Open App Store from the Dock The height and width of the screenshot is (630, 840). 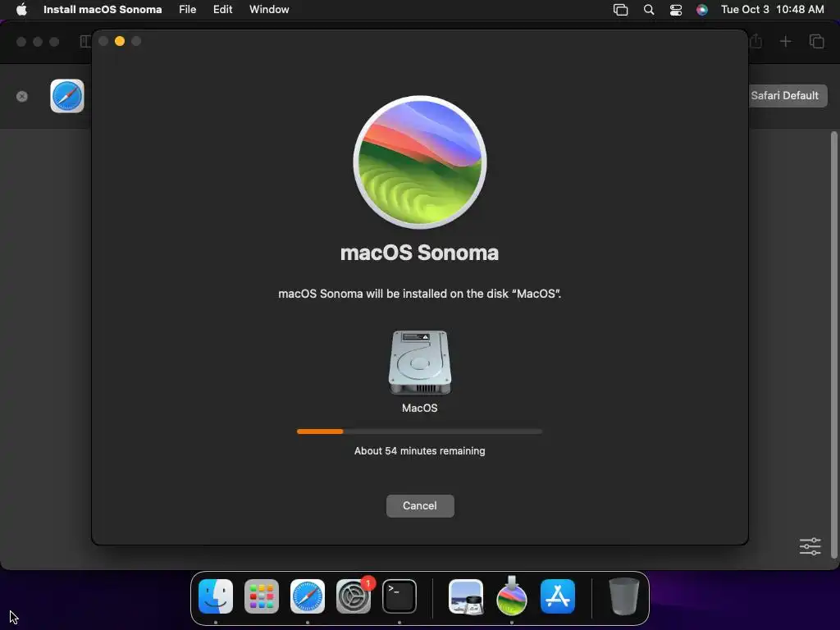558,596
